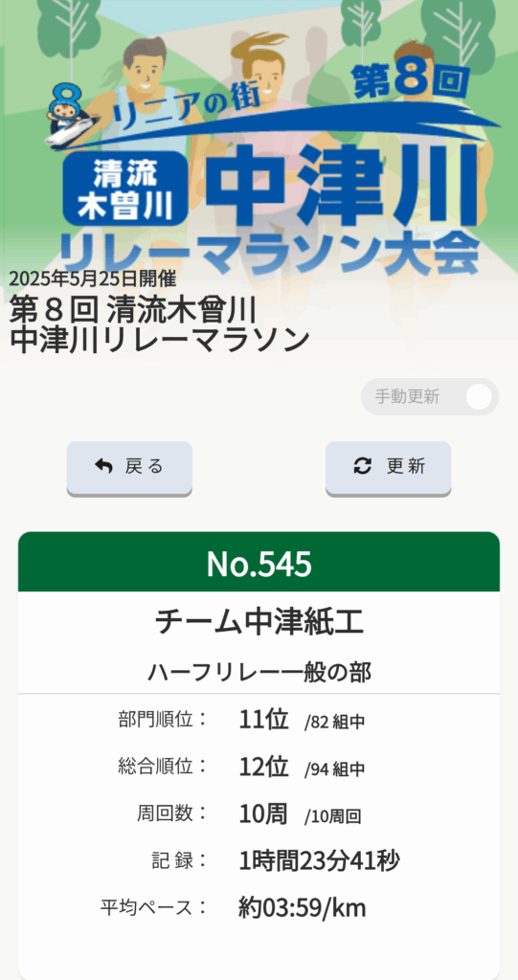The width and height of the screenshot is (518, 980).
Task: Click the 平均ペース 約03:59/km value
Action: [303, 907]
